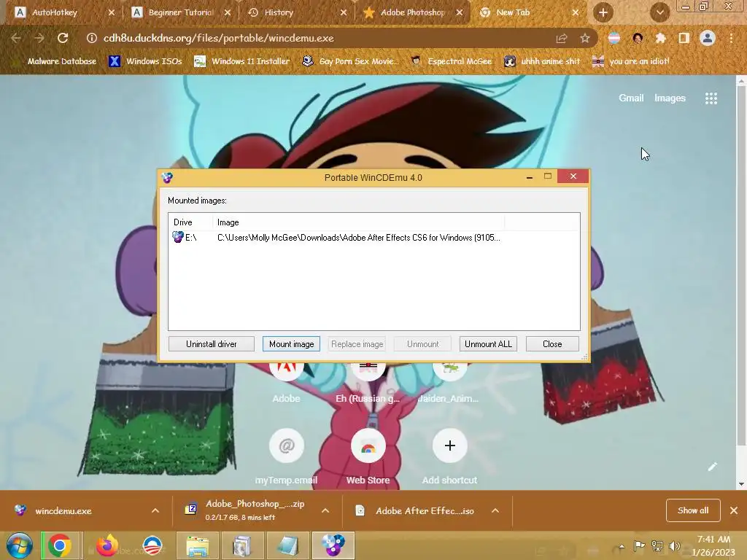Screen dimensions: 747x560
Task: Open WinCDEmu taskbar icon
Action: point(333,545)
